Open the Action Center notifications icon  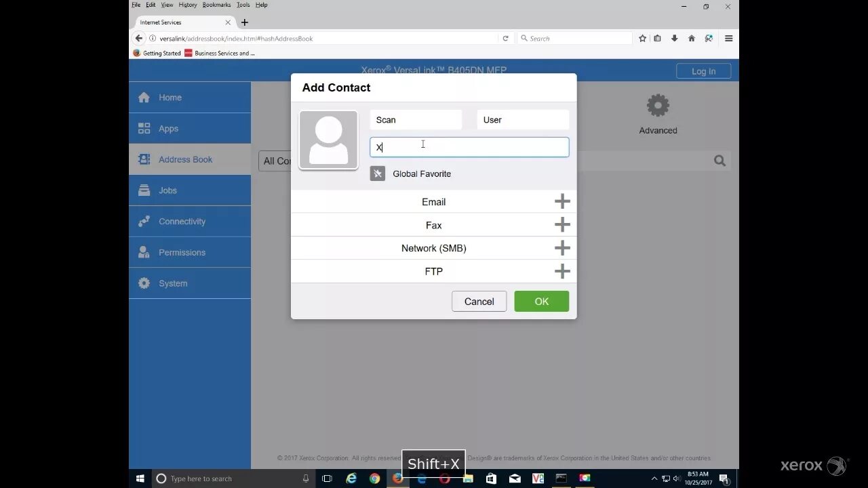pyautogui.click(x=724, y=479)
